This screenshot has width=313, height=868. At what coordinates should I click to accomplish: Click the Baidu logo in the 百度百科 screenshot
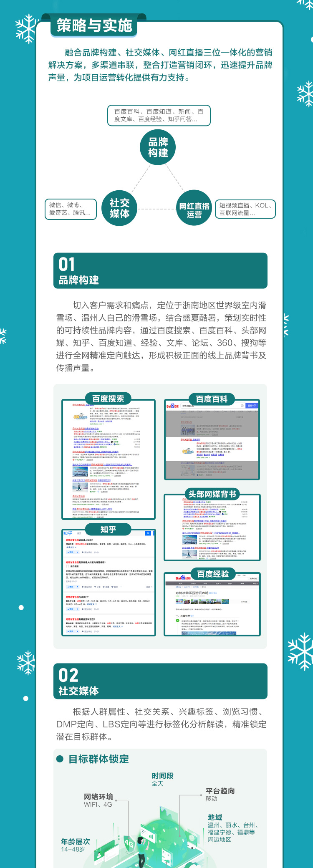coord(172,406)
